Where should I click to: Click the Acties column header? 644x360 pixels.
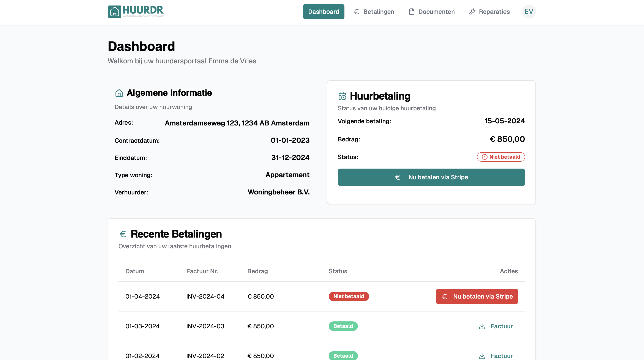[509, 271]
